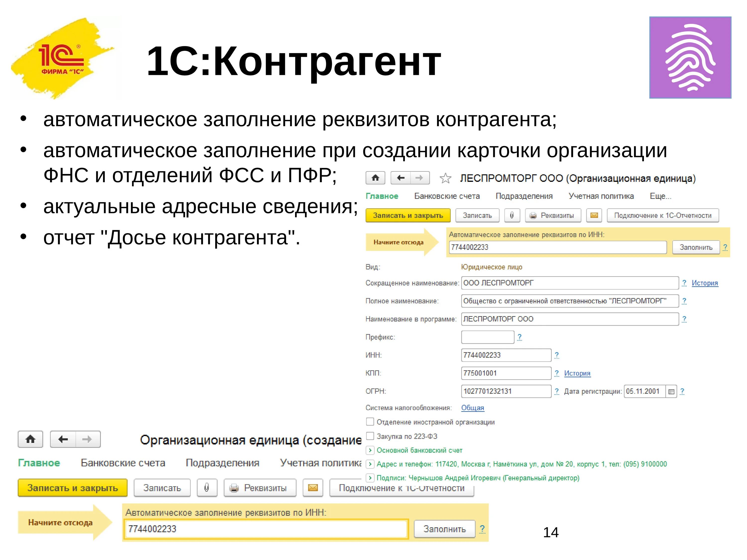Expand Основной банковский счет section
The height and width of the screenshot is (560, 747).
tap(370, 450)
